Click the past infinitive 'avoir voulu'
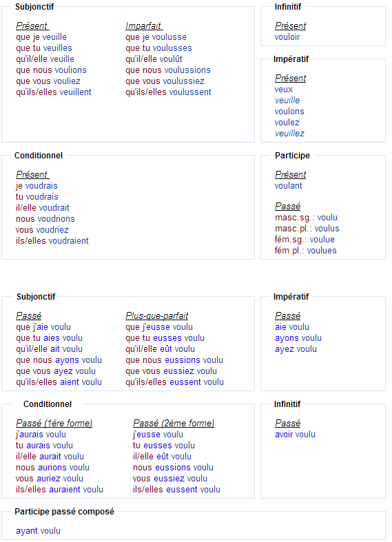This screenshot has width=392, height=542. [295, 435]
